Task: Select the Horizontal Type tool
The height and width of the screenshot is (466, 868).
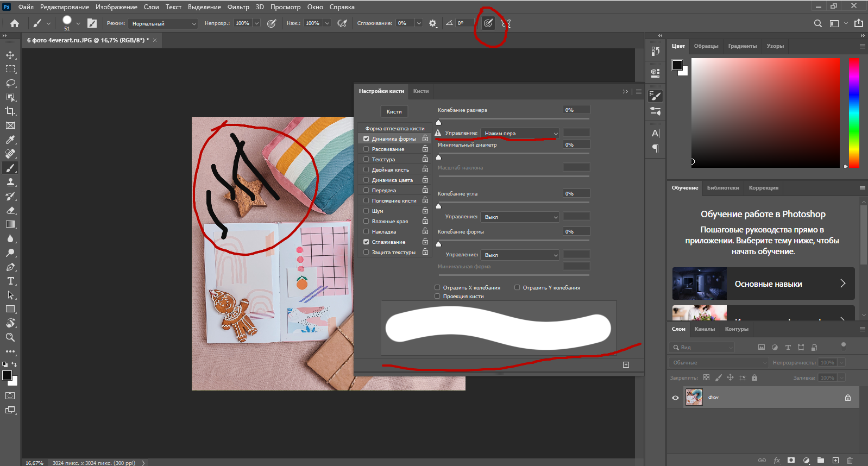Action: (x=10, y=281)
